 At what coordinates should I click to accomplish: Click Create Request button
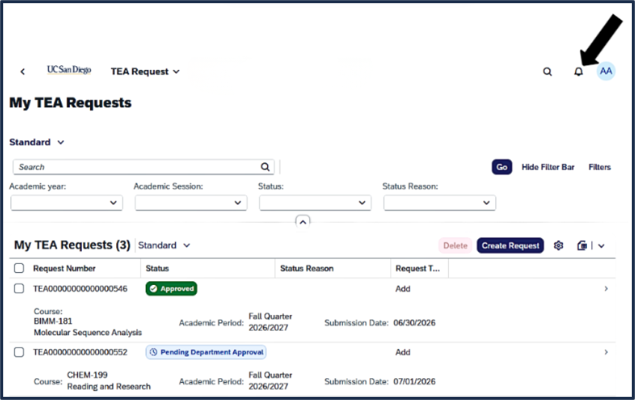click(510, 245)
